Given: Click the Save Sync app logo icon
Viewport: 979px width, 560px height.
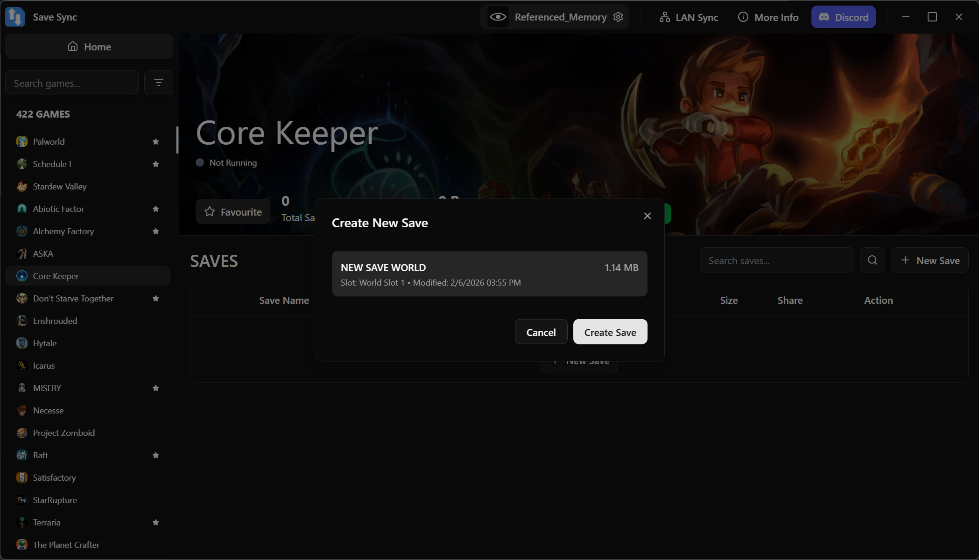Looking at the screenshot, I should click(x=15, y=17).
